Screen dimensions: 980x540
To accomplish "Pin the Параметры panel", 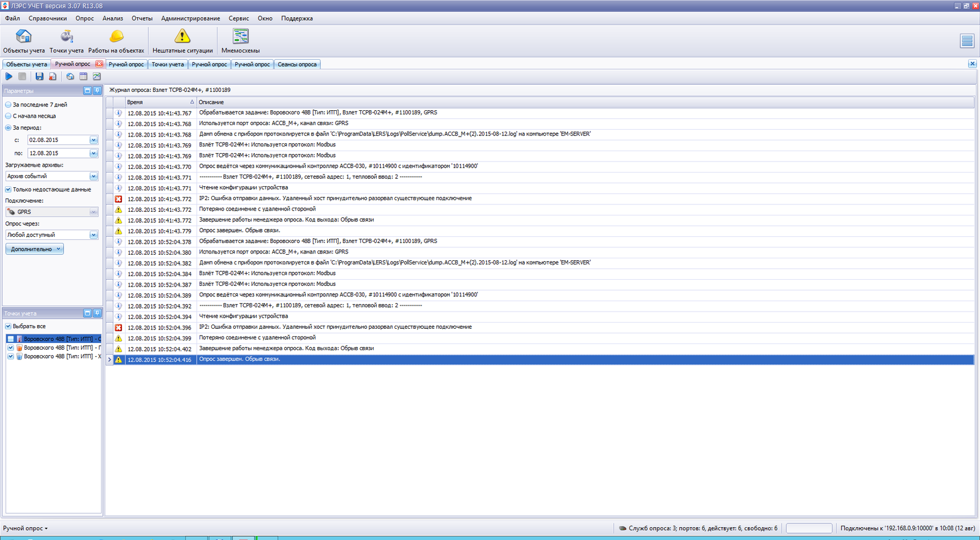I will (97, 91).
